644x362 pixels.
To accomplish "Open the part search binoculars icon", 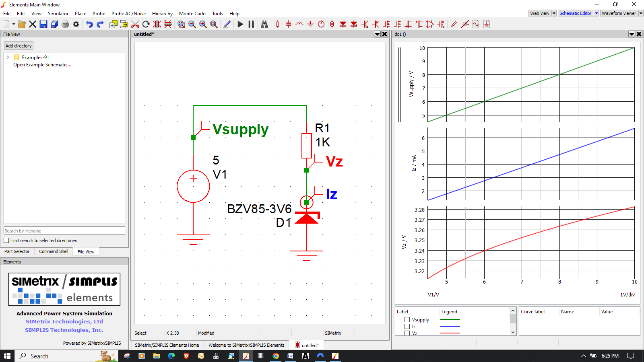I will [x=264, y=24].
